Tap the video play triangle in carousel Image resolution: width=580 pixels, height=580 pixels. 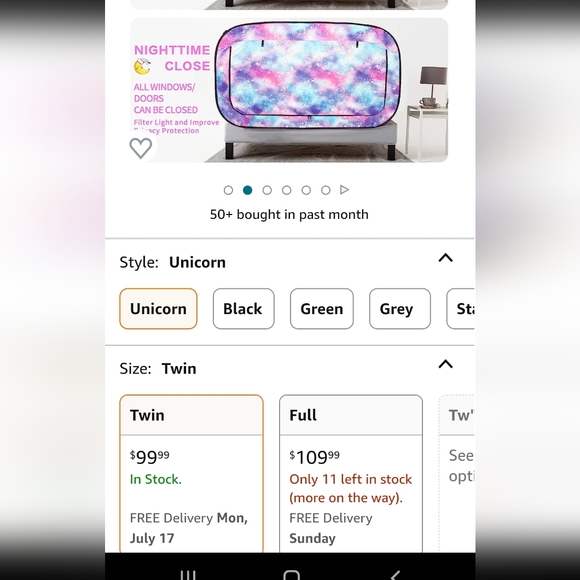[x=344, y=190]
